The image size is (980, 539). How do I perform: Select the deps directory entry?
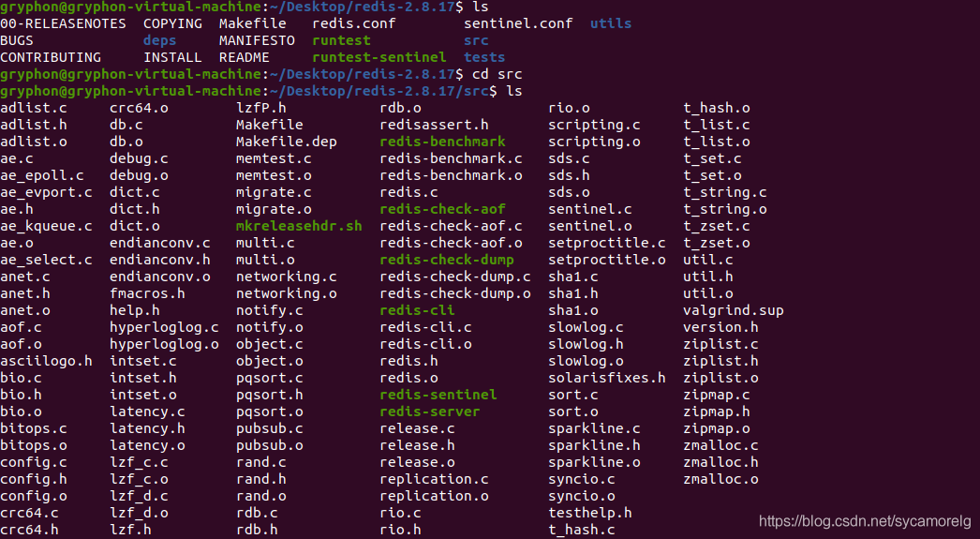click(159, 40)
